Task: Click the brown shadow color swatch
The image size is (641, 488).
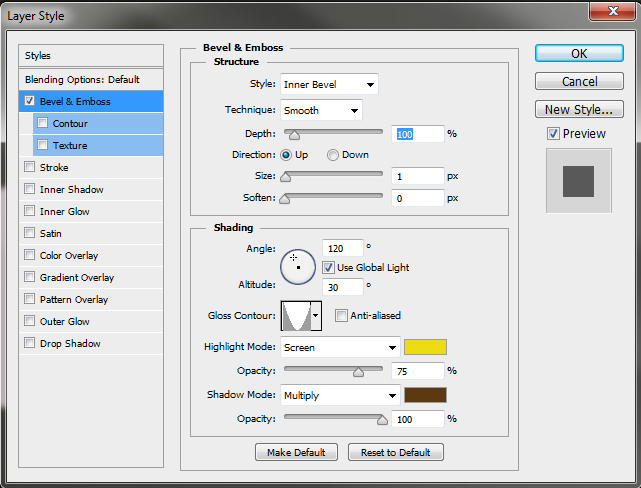Action: point(425,395)
